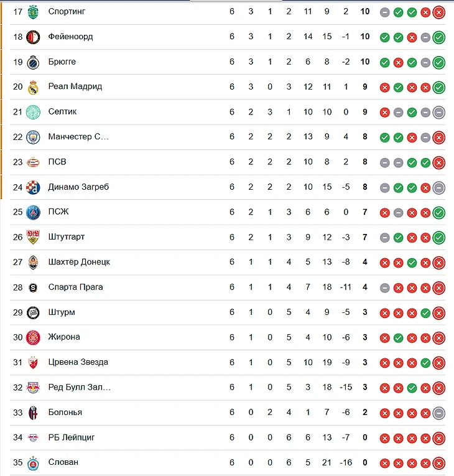Click the Celtic club logo
The height and width of the screenshot is (476, 454).
(33, 113)
